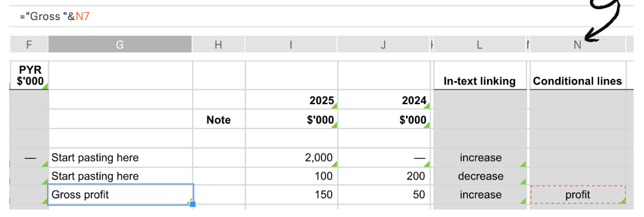Select the cell with value 200

[384, 176]
